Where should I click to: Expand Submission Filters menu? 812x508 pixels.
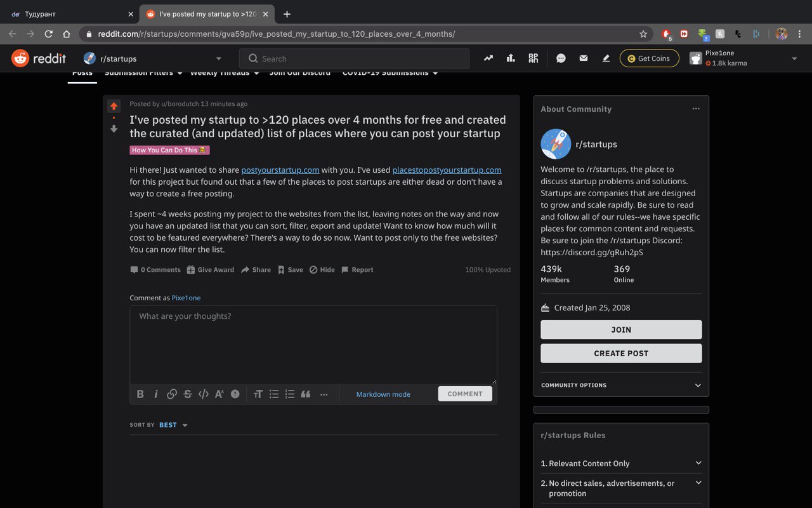pyautogui.click(x=143, y=74)
